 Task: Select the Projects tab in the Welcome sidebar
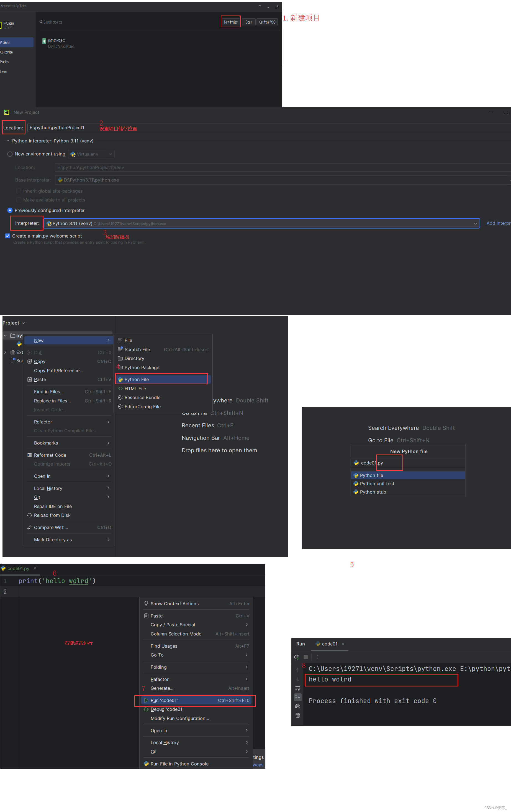17,42
